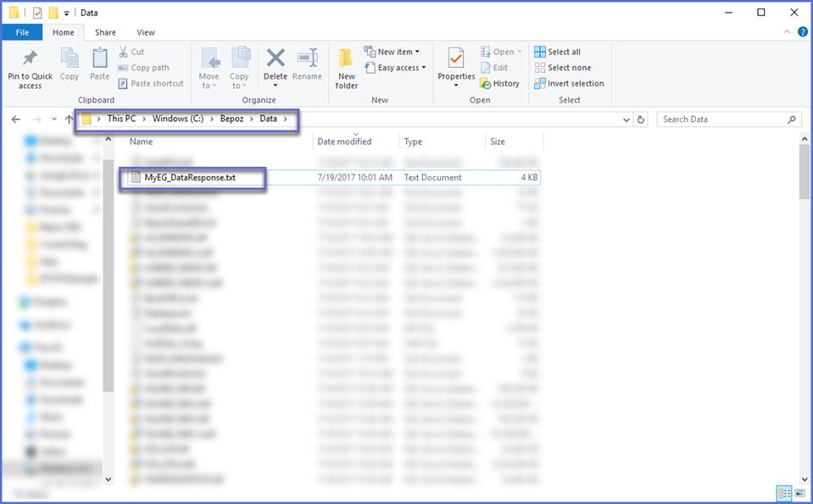Click Invert selection in the ribbon

pyautogui.click(x=569, y=84)
